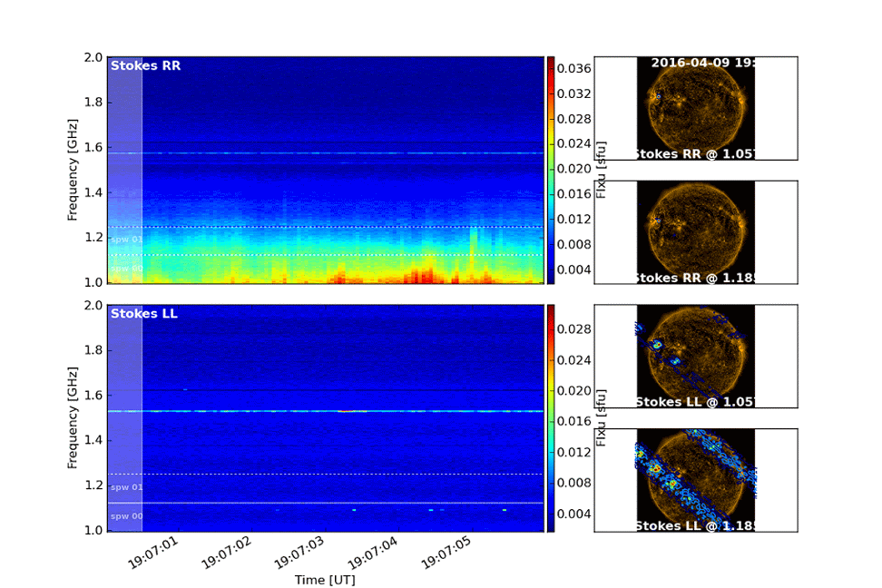Screen dimensions: 882x588
Task: Click the Stokes RR spectrogram colorbar
Action: coord(550,170)
